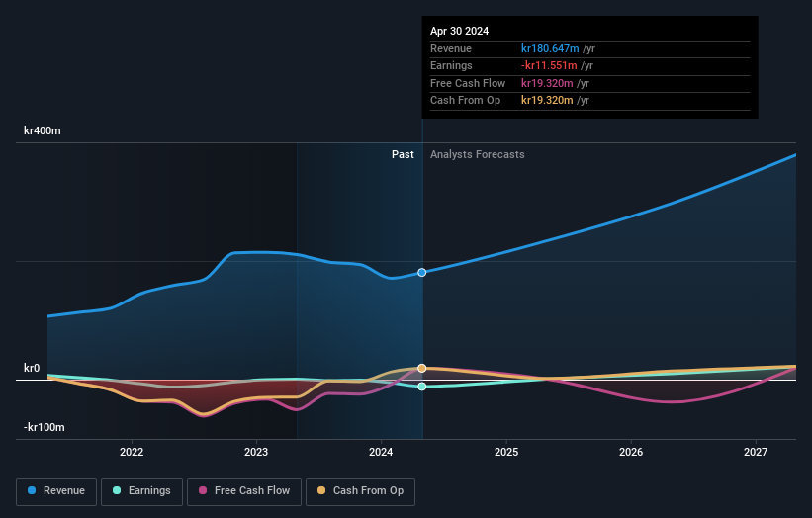
Task: Click the 2026 x-axis label
Action: pyautogui.click(x=631, y=452)
